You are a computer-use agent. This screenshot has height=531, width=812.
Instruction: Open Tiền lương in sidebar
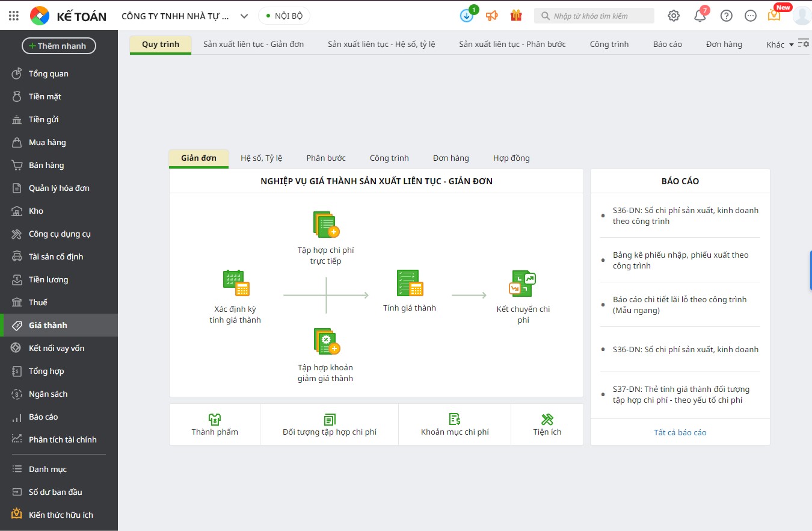click(59, 279)
